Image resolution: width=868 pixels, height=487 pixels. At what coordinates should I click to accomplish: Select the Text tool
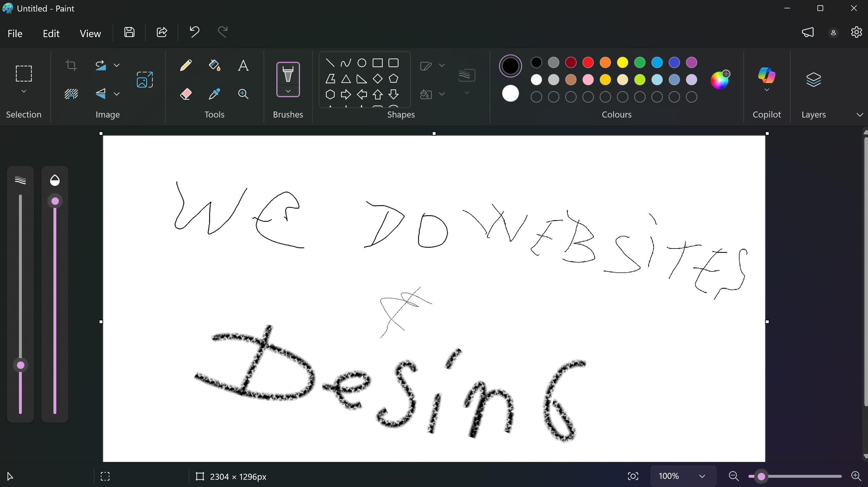click(x=243, y=65)
